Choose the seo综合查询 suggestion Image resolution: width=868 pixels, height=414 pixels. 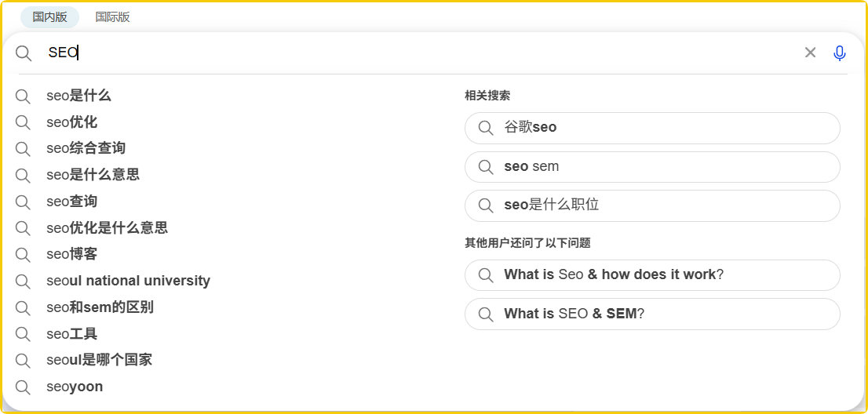pyautogui.click(x=86, y=148)
